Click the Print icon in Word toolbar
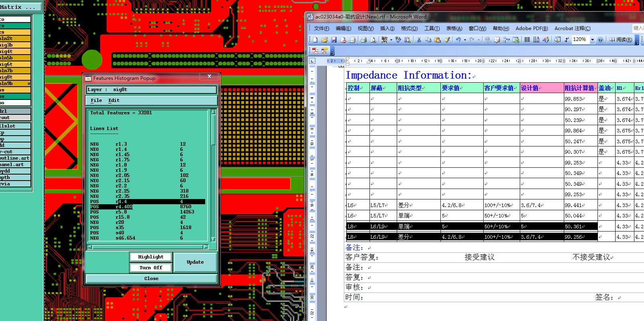The height and width of the screenshot is (321, 644). (x=363, y=40)
